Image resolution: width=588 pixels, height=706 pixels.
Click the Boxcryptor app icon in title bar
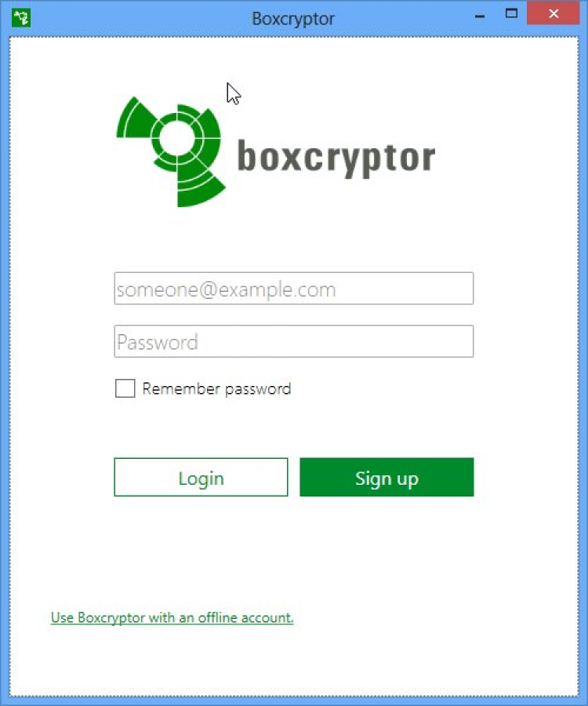[20, 19]
